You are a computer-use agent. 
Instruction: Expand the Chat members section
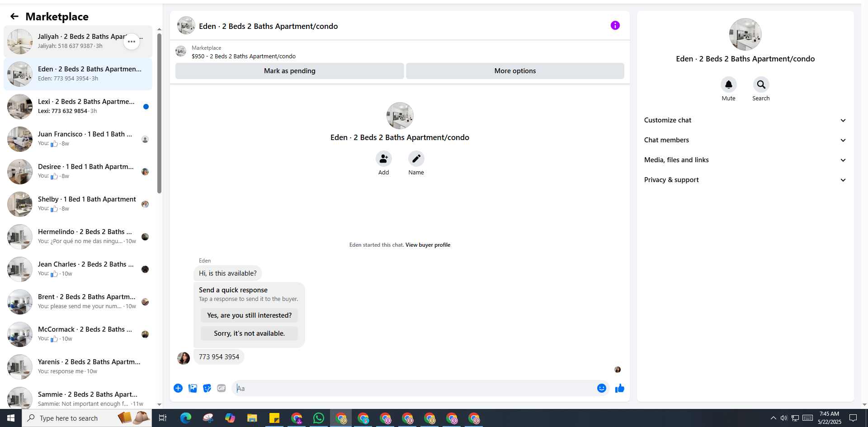pos(745,140)
